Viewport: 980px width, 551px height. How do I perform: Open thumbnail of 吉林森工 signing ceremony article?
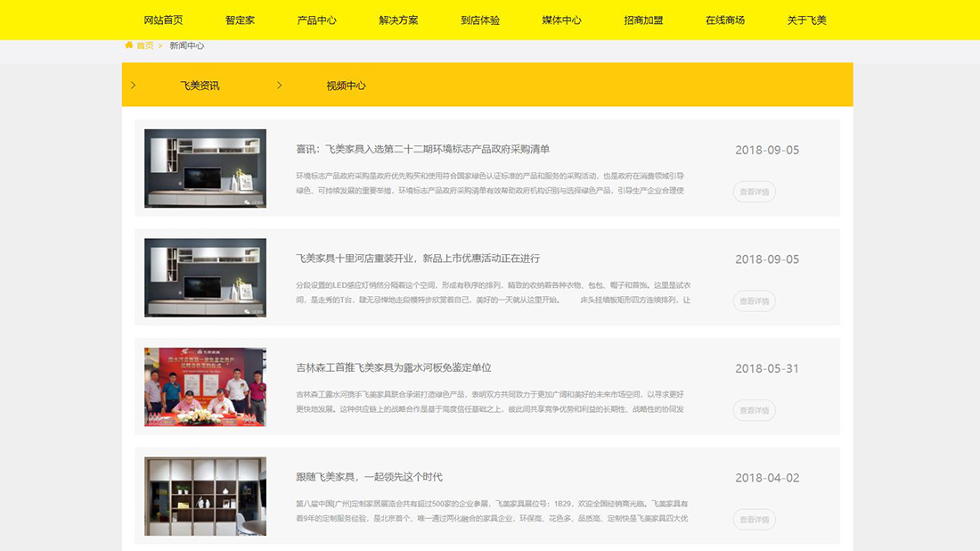205,387
